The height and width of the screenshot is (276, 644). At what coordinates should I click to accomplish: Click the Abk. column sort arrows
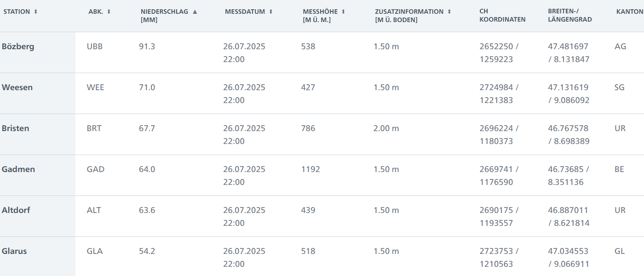109,11
